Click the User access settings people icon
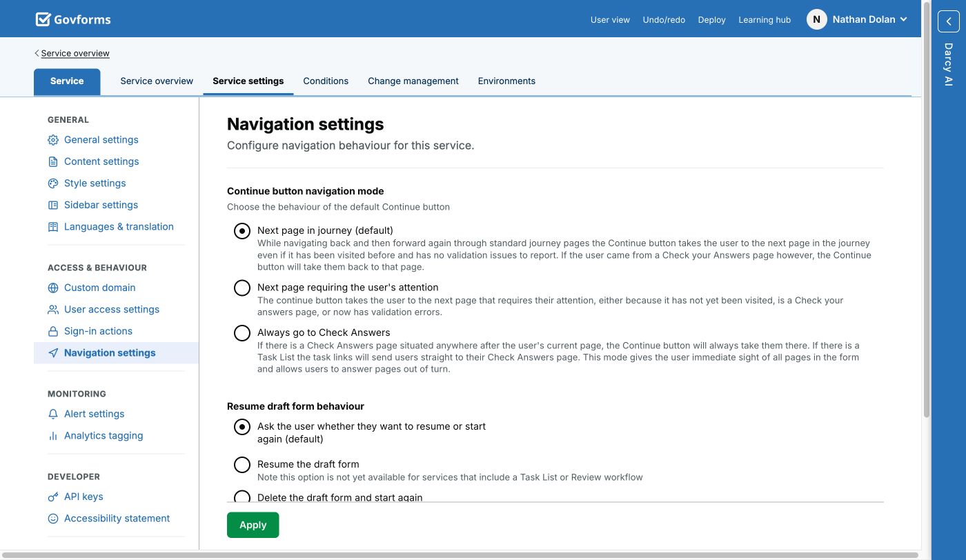 pos(53,310)
